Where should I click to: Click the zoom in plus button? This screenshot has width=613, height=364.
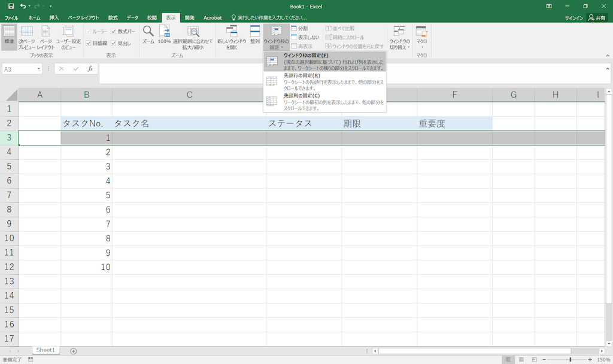coord(590,359)
